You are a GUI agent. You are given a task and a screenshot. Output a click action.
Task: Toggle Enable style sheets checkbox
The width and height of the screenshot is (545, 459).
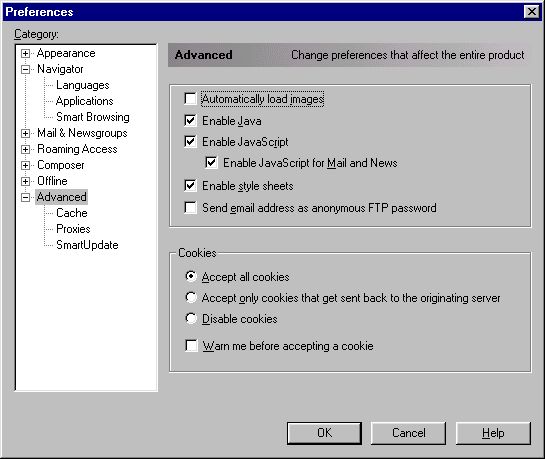tap(190, 186)
